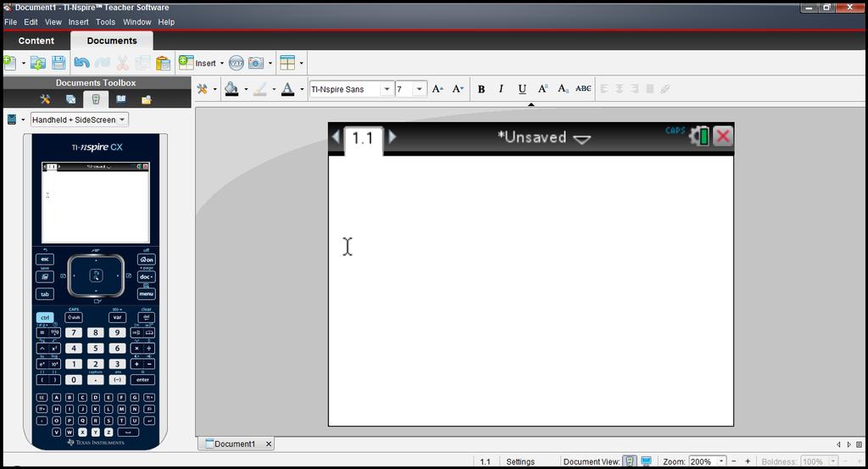The height and width of the screenshot is (469, 868).
Task: Decrease font size with A-down icon
Action: tap(457, 88)
